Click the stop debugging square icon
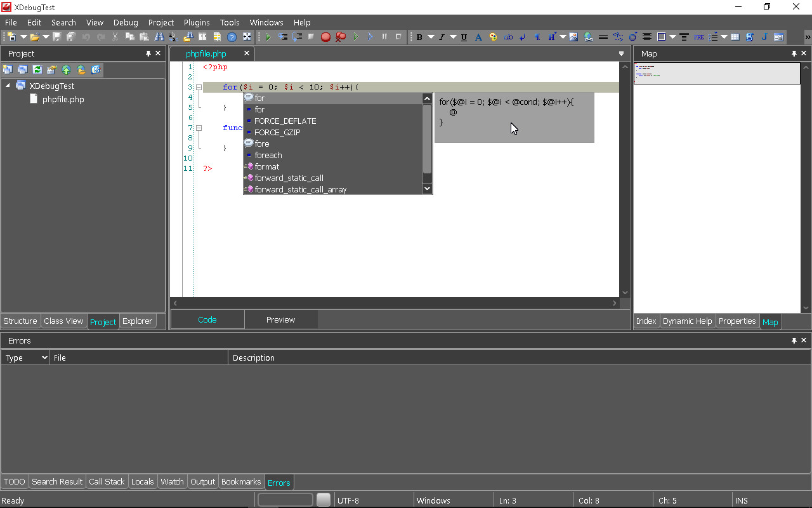Image resolution: width=812 pixels, height=508 pixels. 311,37
